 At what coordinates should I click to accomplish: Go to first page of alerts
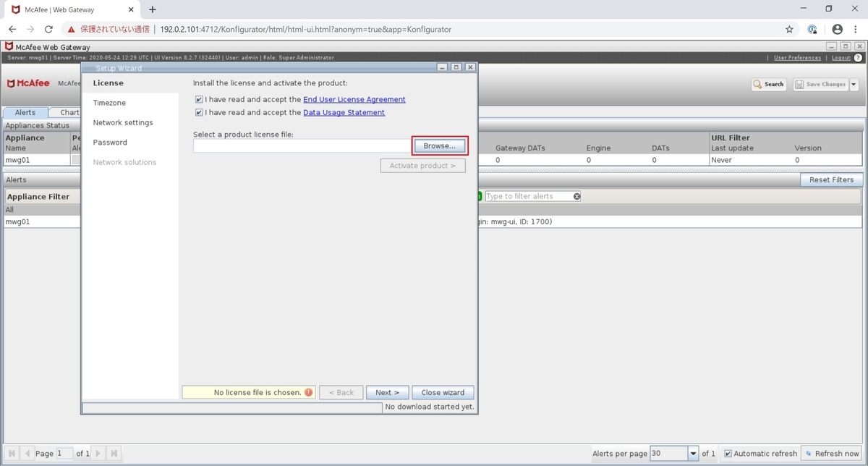[13, 453]
